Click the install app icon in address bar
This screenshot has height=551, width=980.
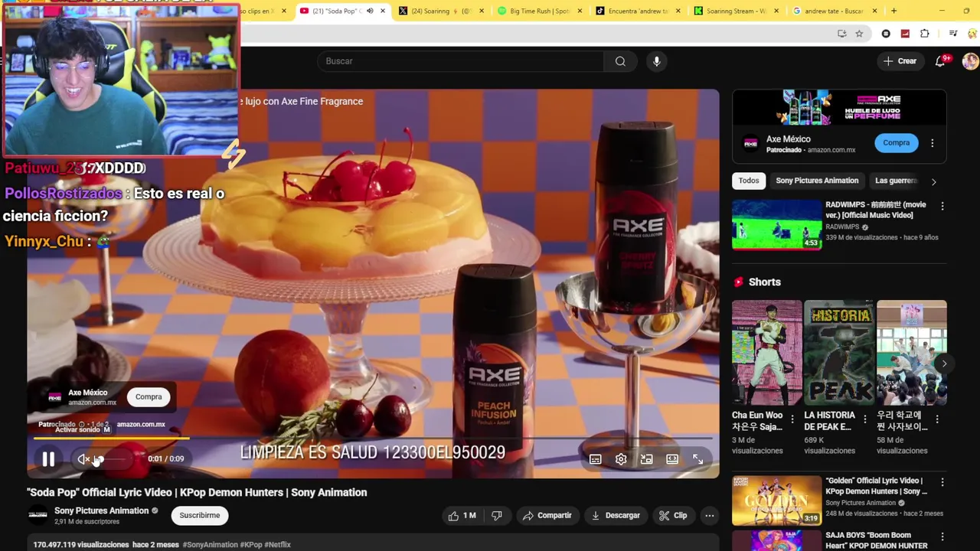tap(842, 34)
